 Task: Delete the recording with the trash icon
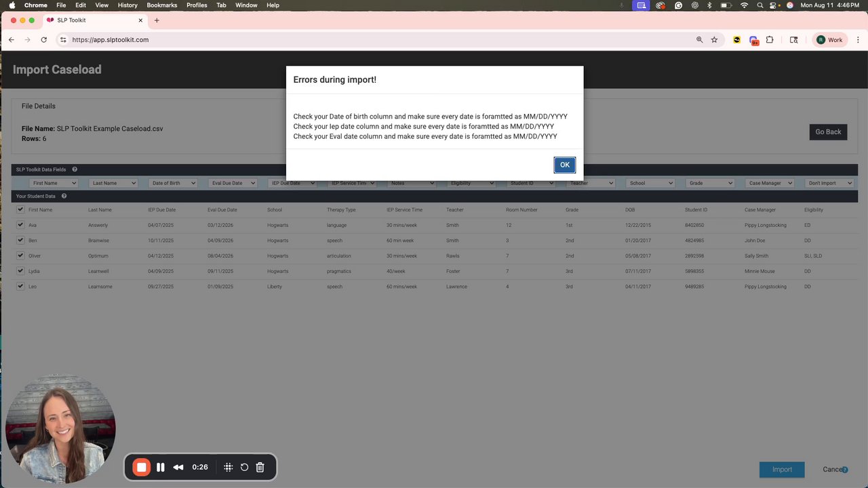coord(260,467)
